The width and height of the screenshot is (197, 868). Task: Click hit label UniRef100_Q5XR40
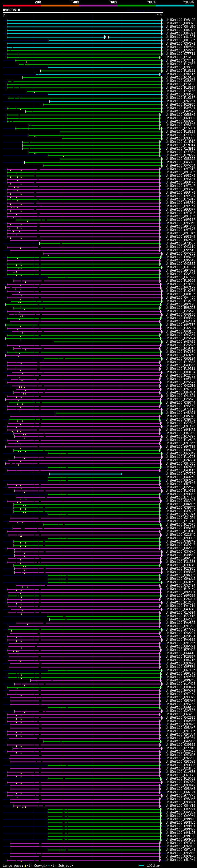pyautogui.click(x=180, y=50)
